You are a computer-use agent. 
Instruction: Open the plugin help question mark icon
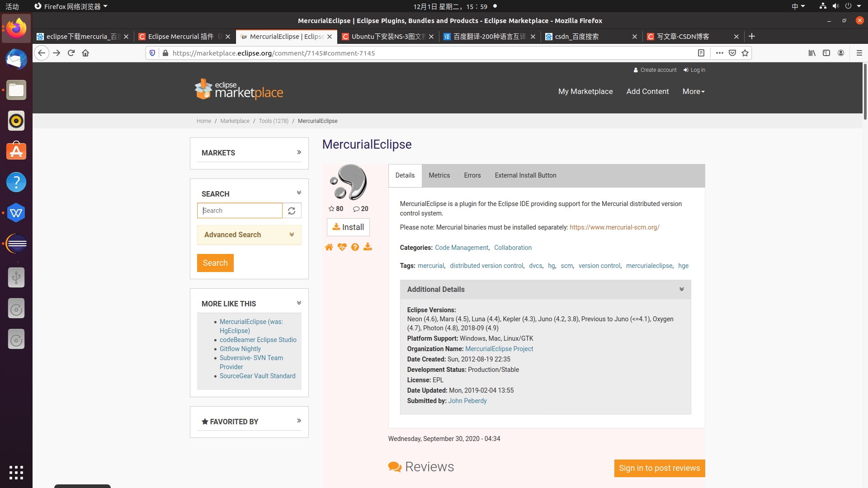355,247
